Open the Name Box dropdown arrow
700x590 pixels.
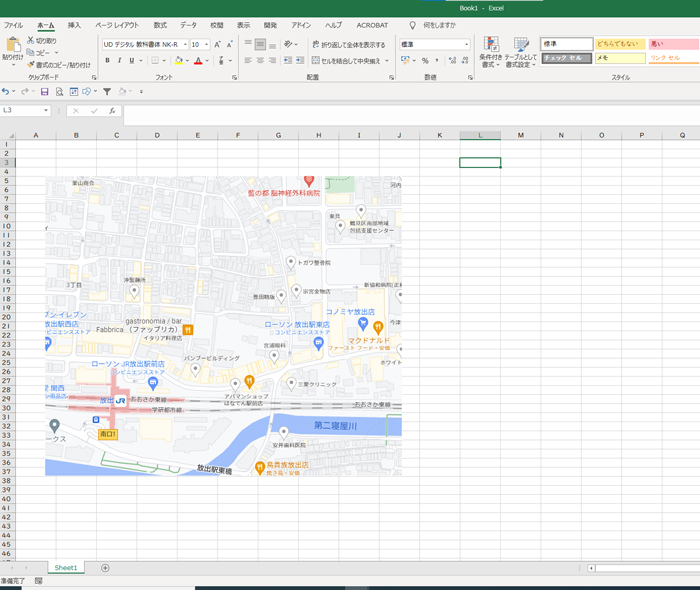46,110
